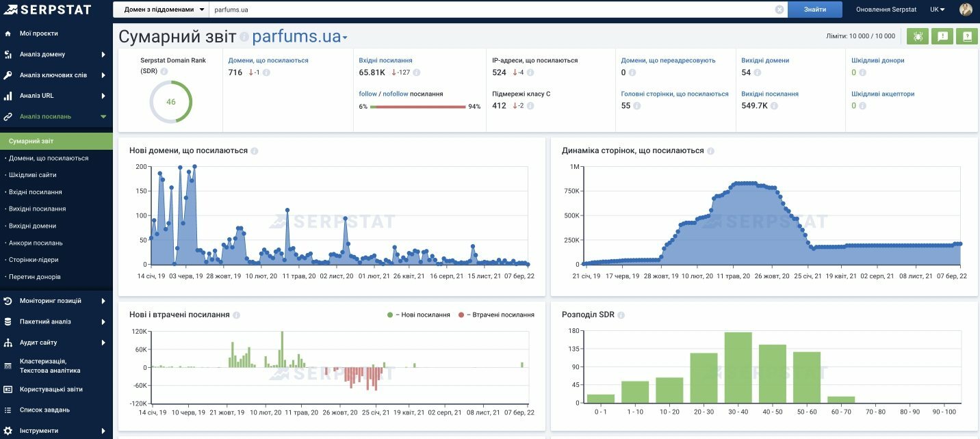This screenshot has width=980, height=439.
Task: Open the UK language dropdown
Action: 937,10
